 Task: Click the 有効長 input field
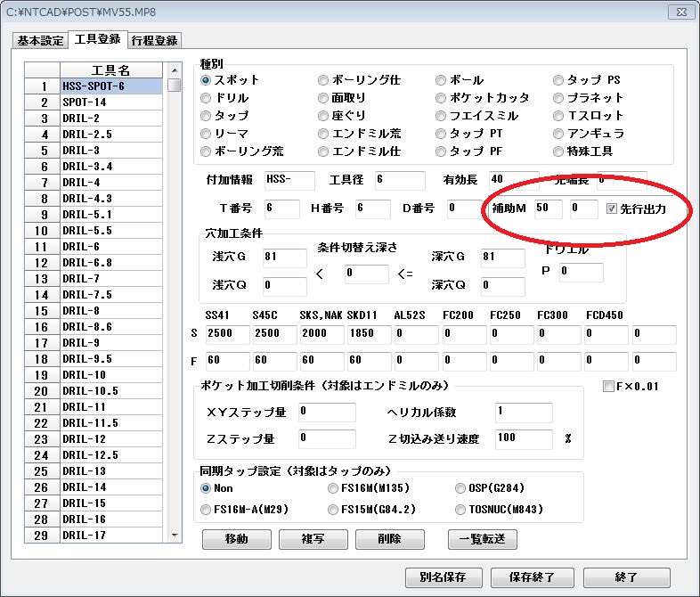pos(513,180)
